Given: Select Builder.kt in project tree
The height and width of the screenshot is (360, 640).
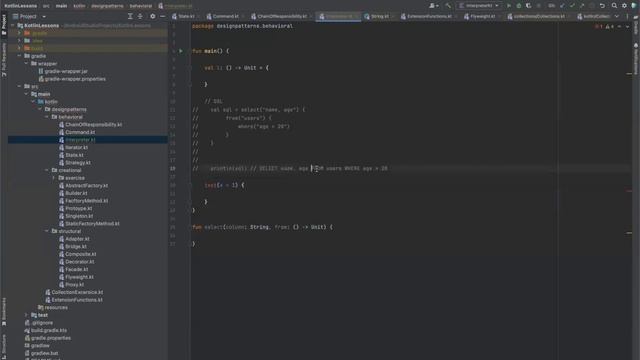Looking at the screenshot, I should pos(76,193).
